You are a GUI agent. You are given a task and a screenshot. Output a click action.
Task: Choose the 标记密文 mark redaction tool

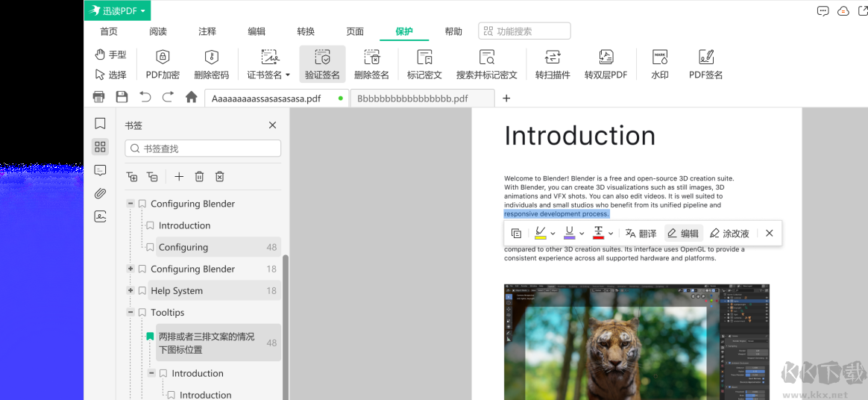(x=424, y=64)
